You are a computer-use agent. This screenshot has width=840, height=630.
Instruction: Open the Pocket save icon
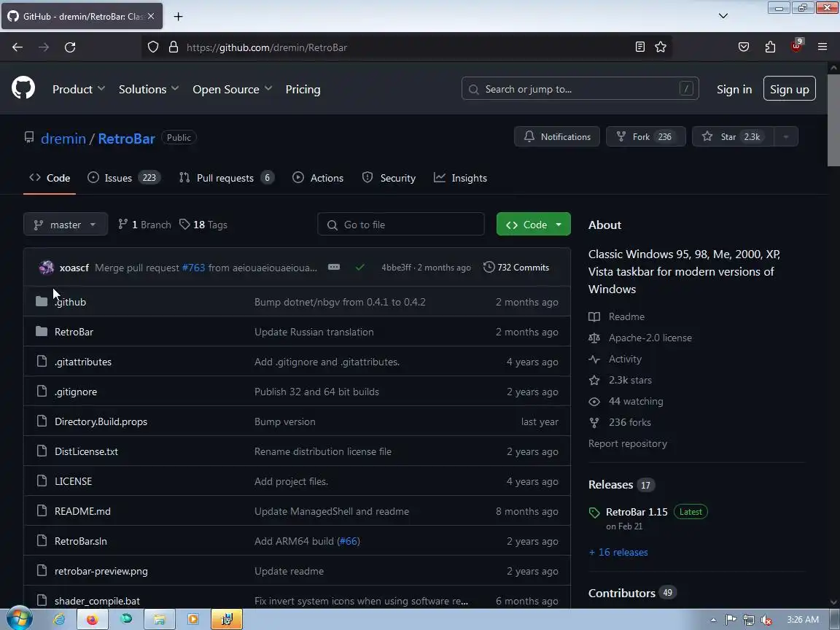[x=744, y=47]
